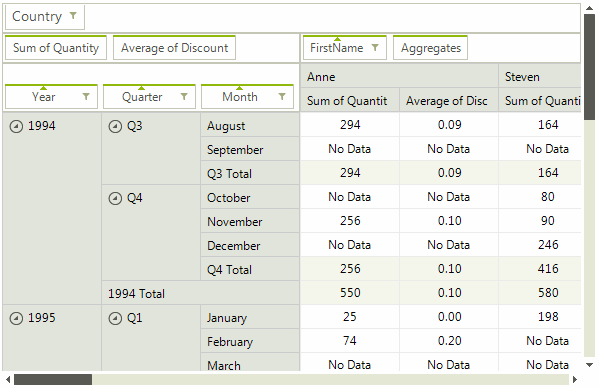Collapse the 1995 year group
Image resolution: width=599 pixels, height=388 pixels.
click(16, 318)
